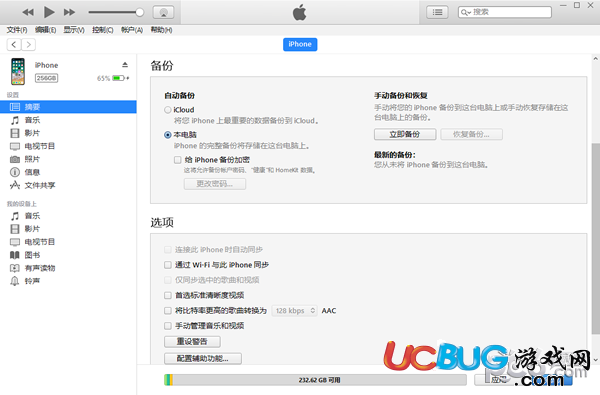Select the iCloud backup radio button
The width and height of the screenshot is (600, 395).
(168, 110)
